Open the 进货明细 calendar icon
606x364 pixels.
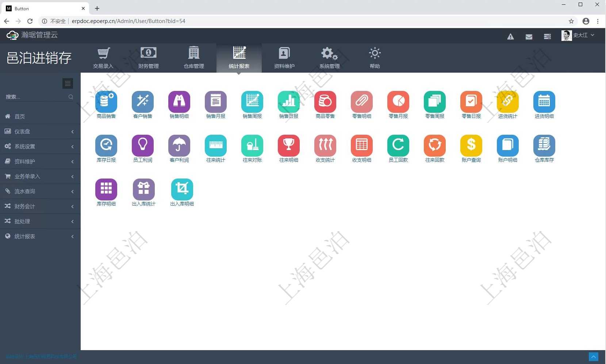[544, 102]
